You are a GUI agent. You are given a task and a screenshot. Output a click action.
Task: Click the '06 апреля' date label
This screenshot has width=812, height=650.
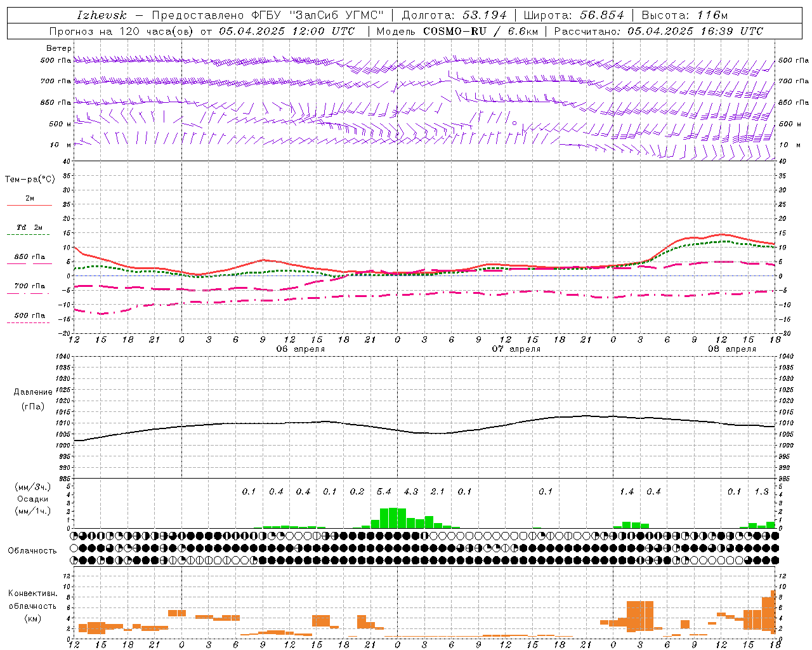301,349
